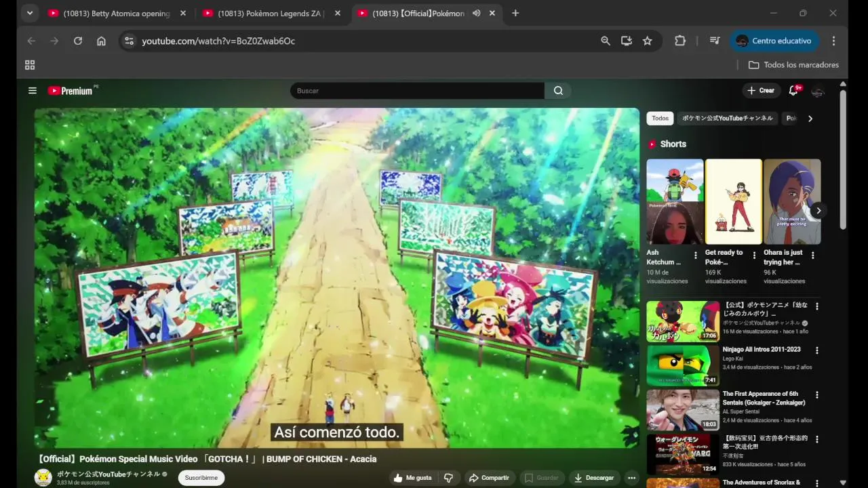
Task: Open AL Super Sentai channel link
Action: point(742,412)
